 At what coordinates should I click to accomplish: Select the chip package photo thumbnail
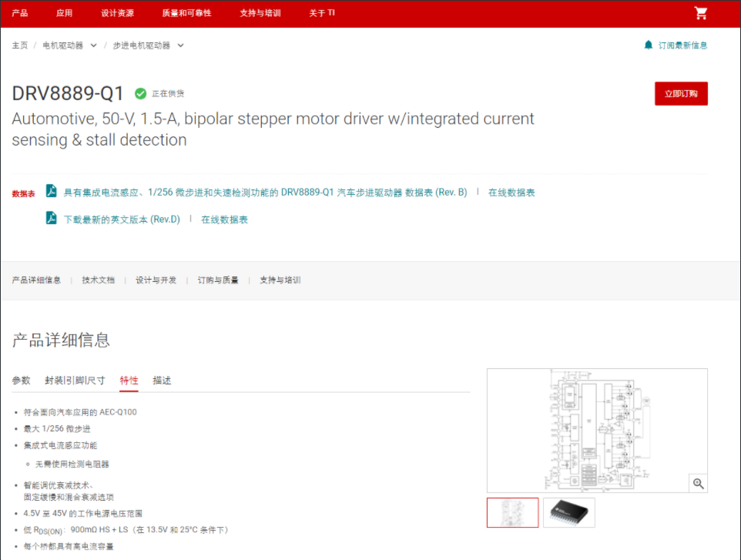click(x=569, y=512)
